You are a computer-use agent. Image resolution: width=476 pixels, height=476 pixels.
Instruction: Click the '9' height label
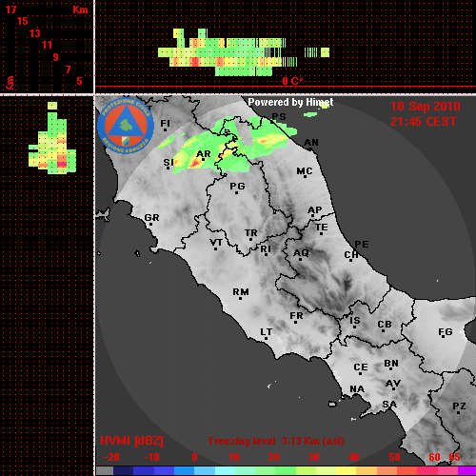pos(56,57)
